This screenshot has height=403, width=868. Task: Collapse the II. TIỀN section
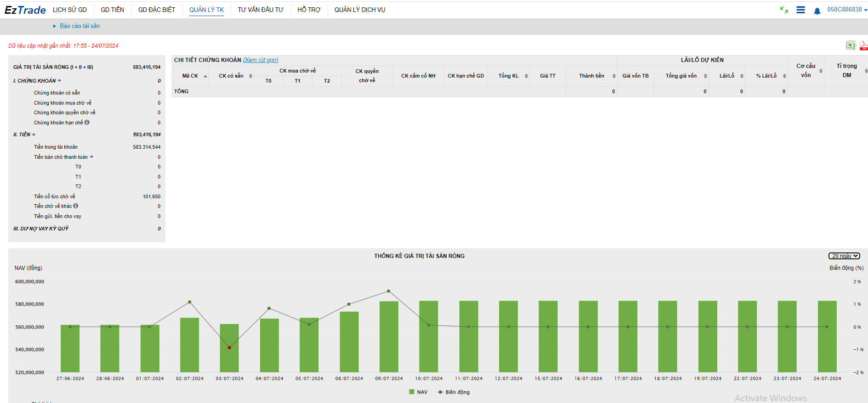pos(34,134)
